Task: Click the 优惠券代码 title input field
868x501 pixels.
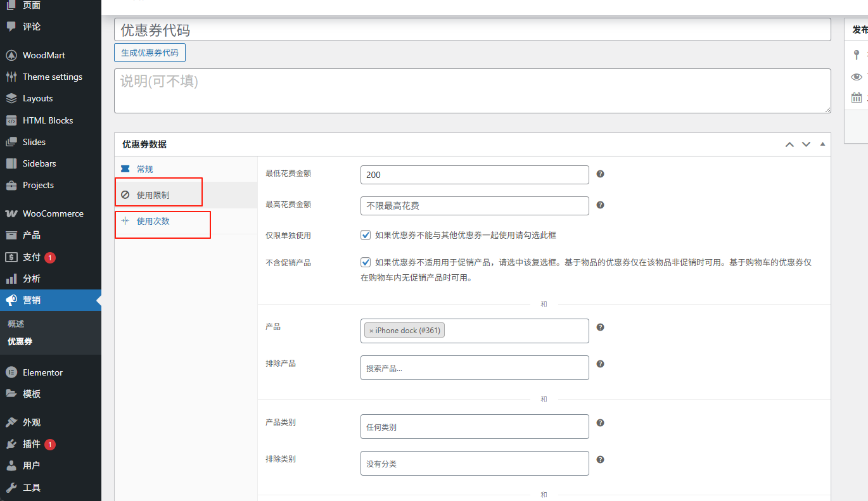Action: 472,30
